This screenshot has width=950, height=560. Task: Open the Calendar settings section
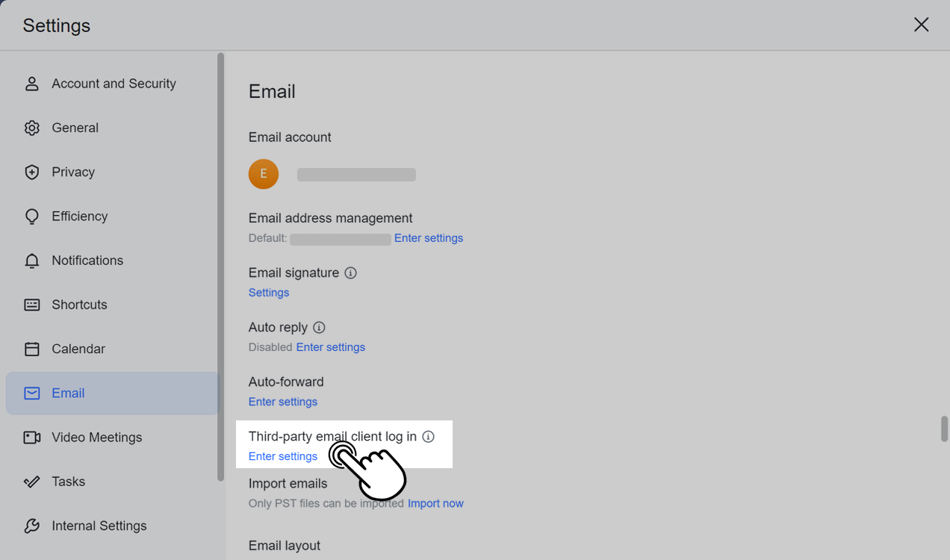pos(78,349)
